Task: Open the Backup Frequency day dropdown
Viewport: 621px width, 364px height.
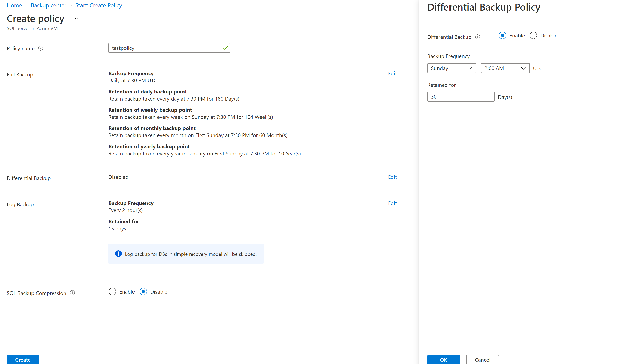Action: point(451,68)
